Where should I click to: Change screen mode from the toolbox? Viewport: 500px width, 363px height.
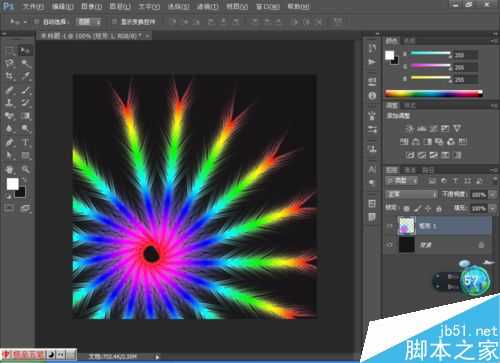[x=25, y=209]
